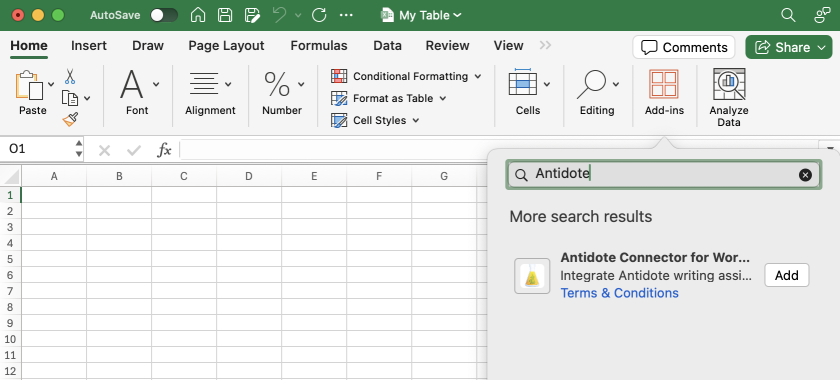This screenshot has height=380, width=840.
Task: Click the Save floppy disk icon
Action: pos(225,15)
